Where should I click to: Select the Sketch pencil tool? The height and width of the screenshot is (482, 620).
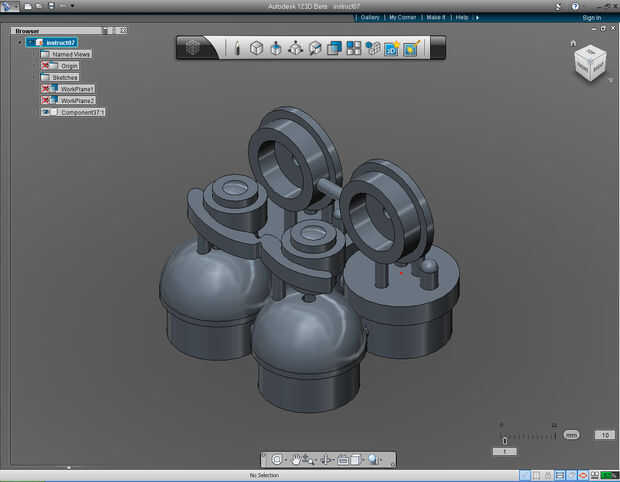237,48
